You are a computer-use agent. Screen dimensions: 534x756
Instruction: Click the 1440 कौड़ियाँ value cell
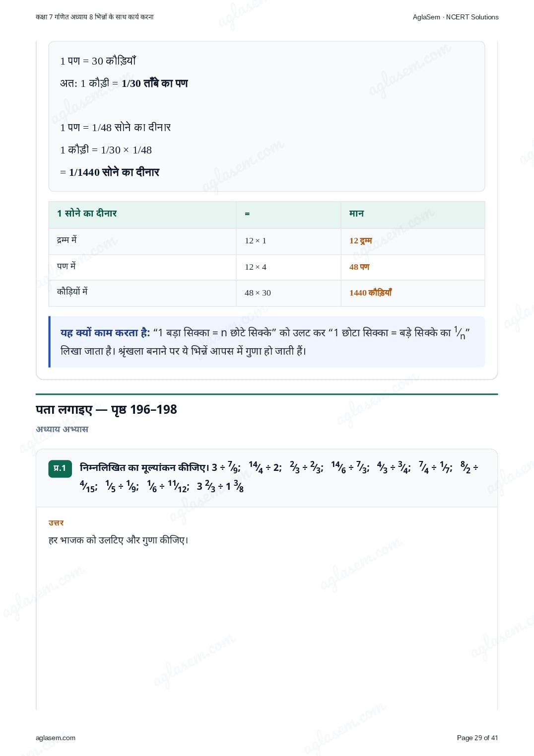tap(370, 293)
